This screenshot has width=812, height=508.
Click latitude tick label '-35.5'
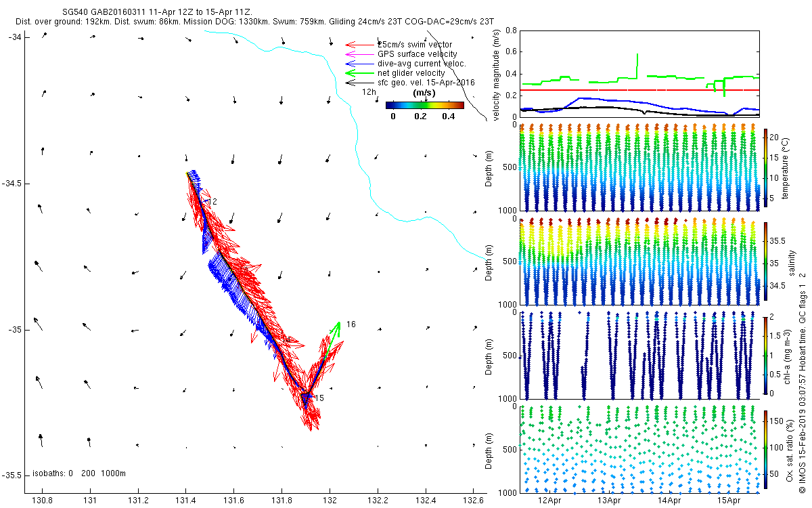[12, 476]
